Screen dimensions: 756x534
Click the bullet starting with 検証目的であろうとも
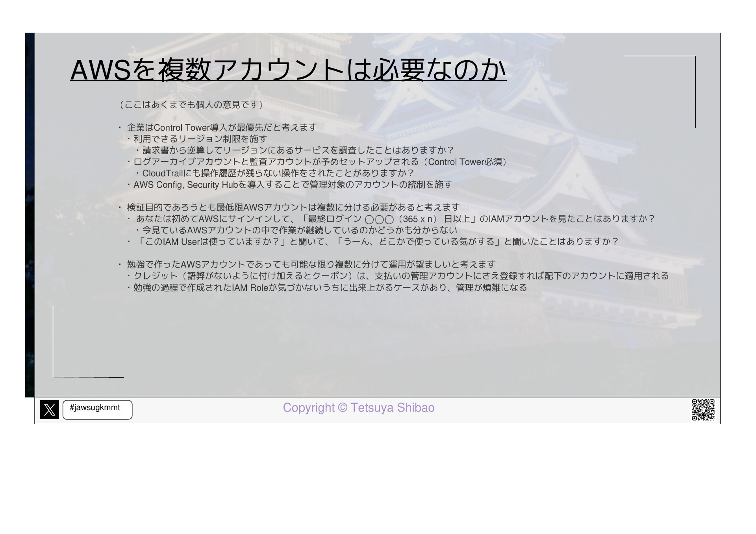click(289, 207)
